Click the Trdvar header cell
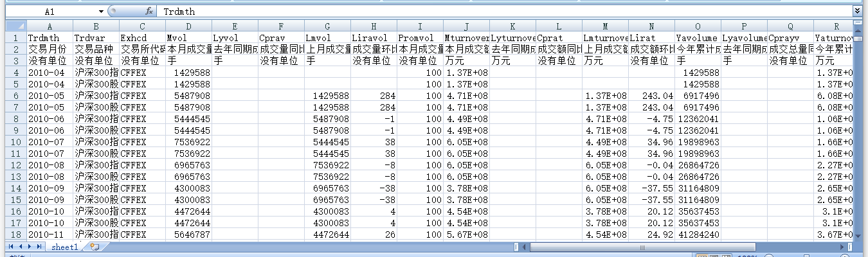 (x=96, y=38)
